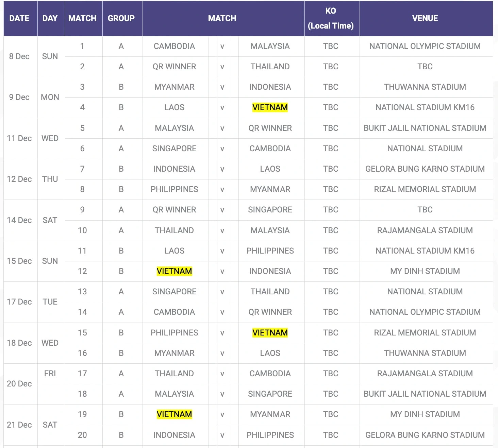Viewport: 498px width, 448px height.
Task: Click BUKIT JALIL NATIONAL STADIUM in match 5 row
Action: 425,128
